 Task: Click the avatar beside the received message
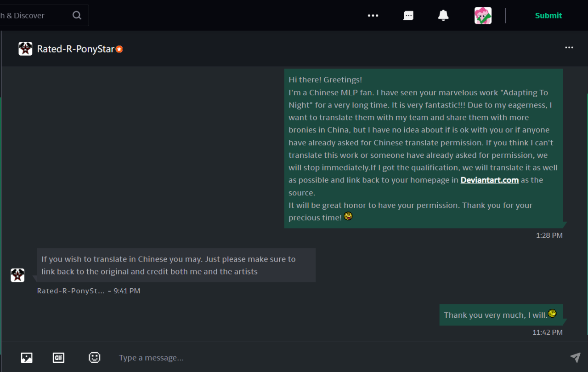click(17, 275)
